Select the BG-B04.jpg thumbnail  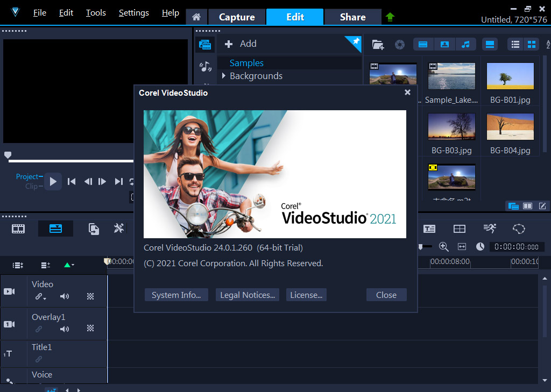510,127
